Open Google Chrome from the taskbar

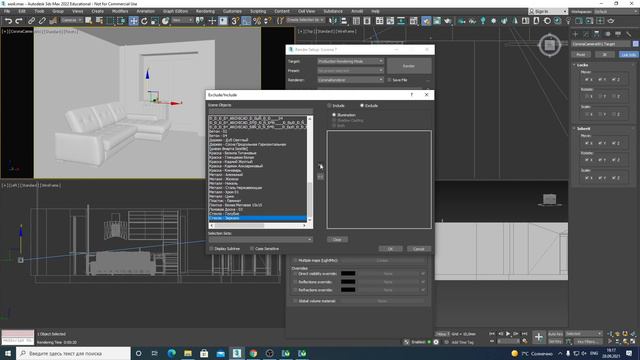(x=253, y=353)
